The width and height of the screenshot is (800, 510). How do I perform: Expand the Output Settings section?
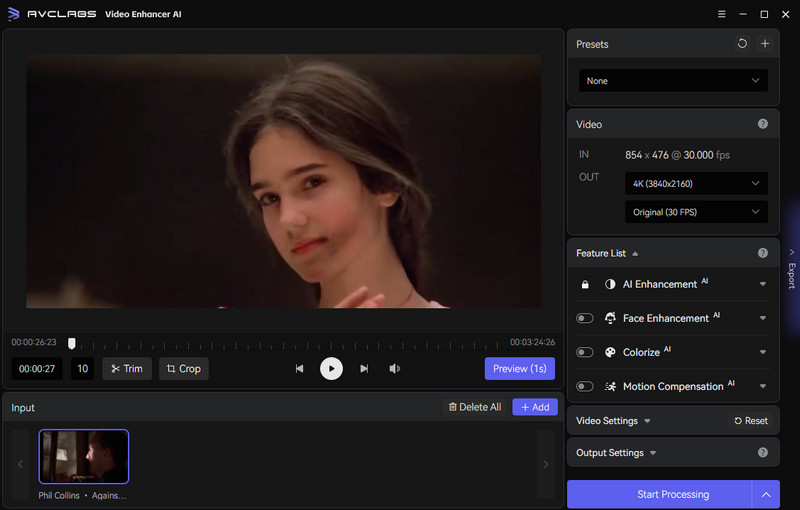[653, 453]
